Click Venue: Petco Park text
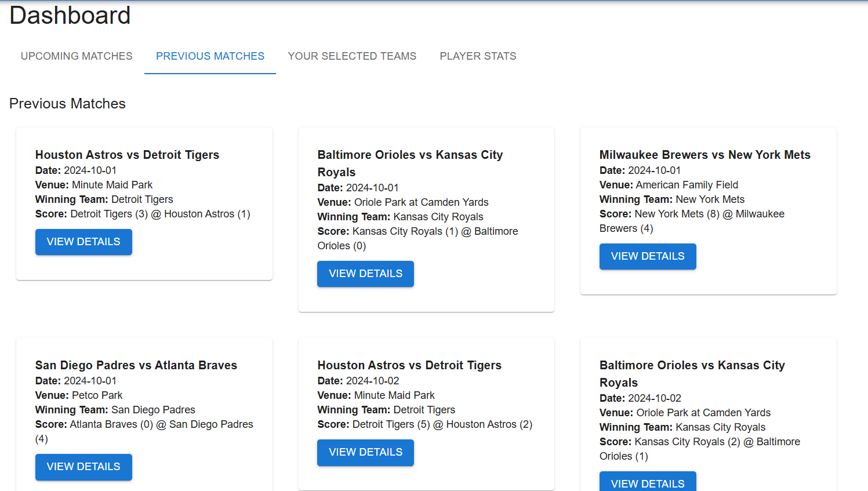This screenshot has height=491, width=868. [79, 395]
